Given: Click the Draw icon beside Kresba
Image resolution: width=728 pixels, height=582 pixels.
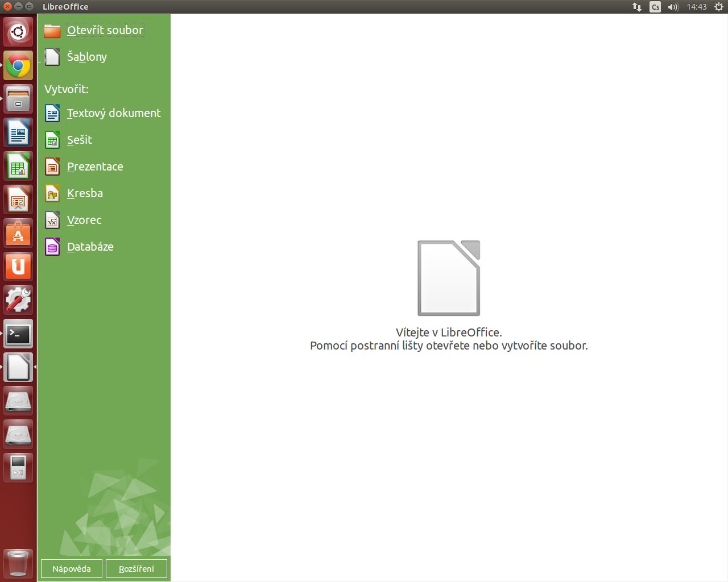Looking at the screenshot, I should tap(52, 193).
